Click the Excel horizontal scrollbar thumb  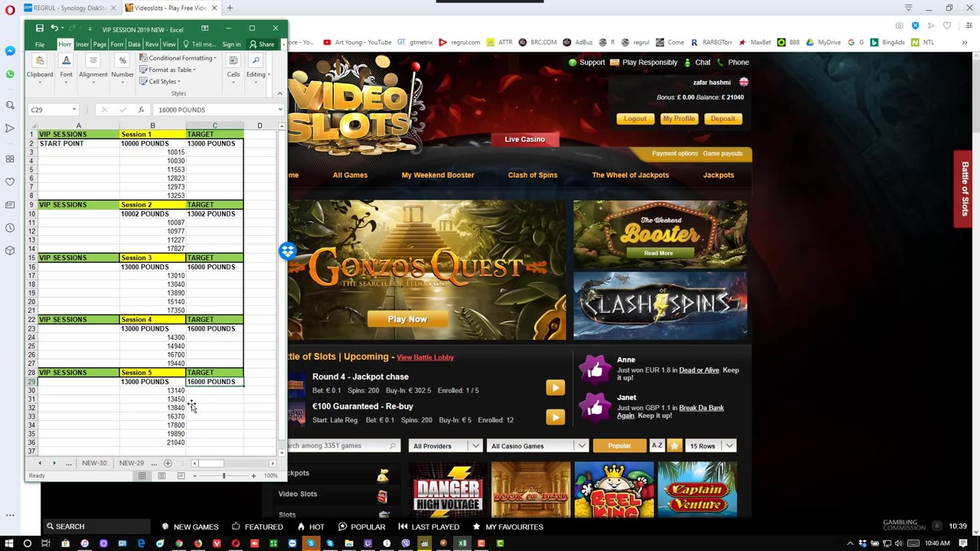[x=211, y=463]
